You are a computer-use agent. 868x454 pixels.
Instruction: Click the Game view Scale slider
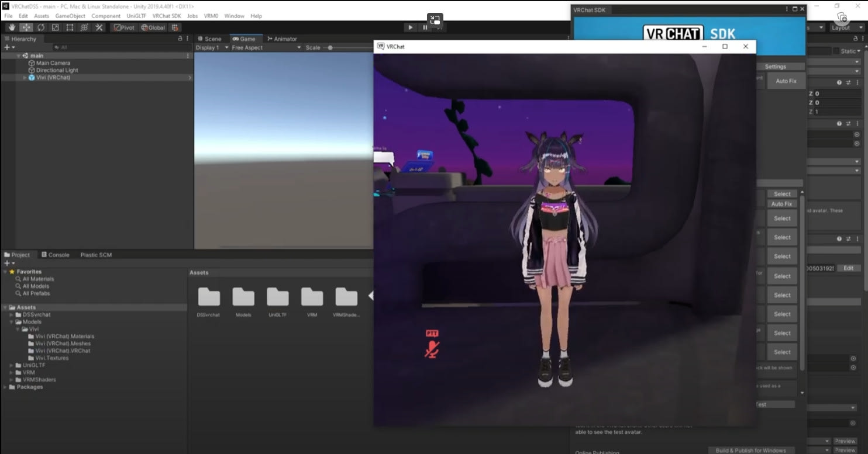point(330,48)
